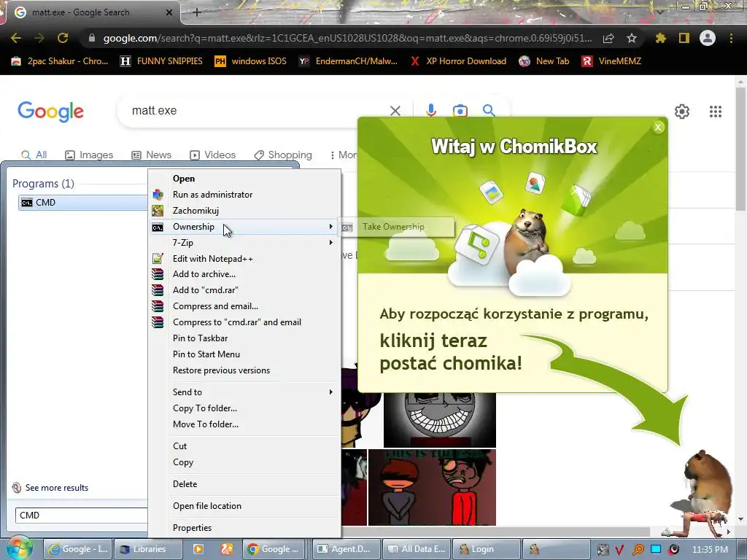
Task: Expand the Send to submenu
Action: point(244,392)
